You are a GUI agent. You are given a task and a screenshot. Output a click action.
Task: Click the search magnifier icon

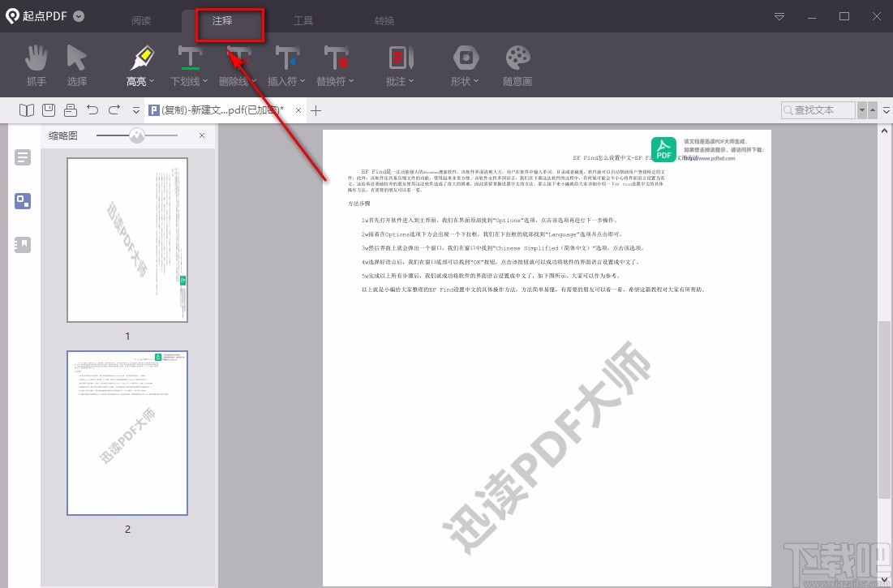pos(788,109)
